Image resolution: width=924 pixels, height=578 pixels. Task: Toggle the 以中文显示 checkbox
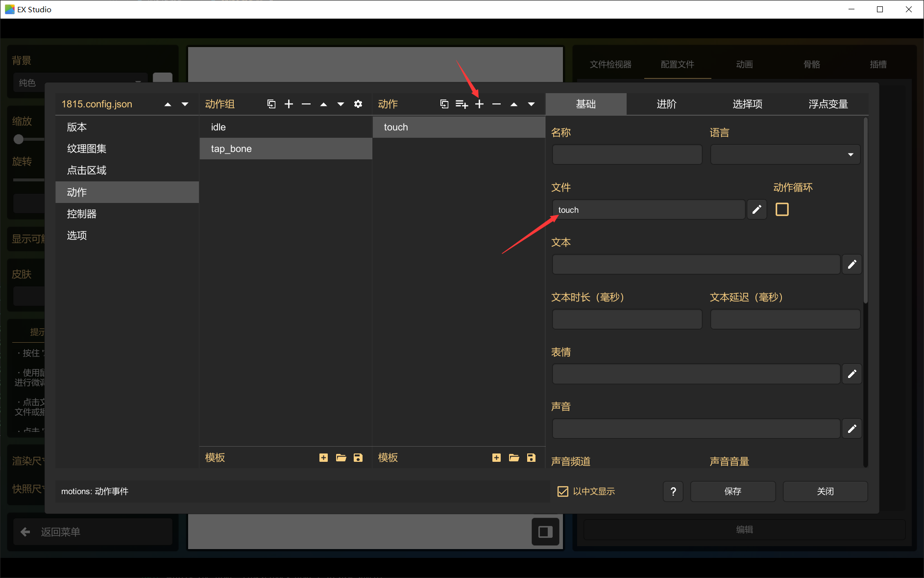[563, 491]
